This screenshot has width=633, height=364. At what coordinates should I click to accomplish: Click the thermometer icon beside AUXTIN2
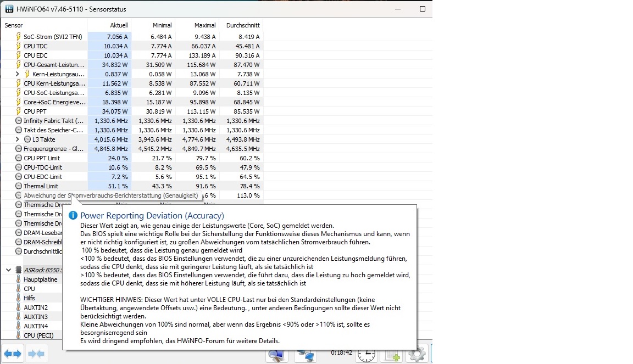tap(19, 307)
